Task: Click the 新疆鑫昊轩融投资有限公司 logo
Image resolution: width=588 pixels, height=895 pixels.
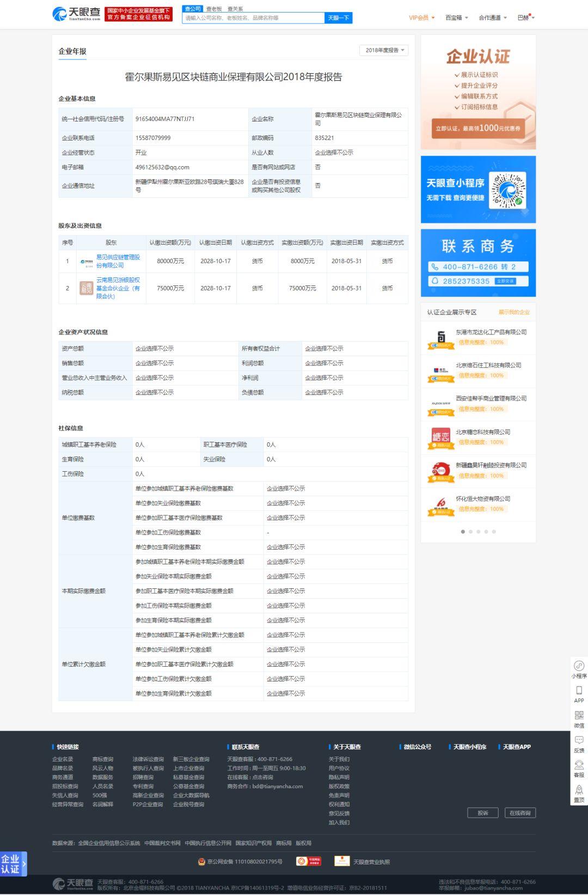Action: pyautogui.click(x=440, y=471)
